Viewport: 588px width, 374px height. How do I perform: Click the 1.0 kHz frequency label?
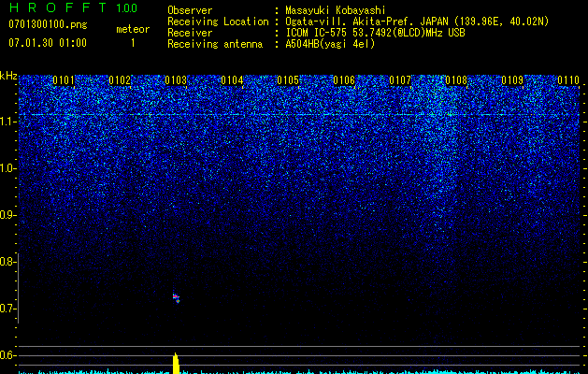point(8,168)
